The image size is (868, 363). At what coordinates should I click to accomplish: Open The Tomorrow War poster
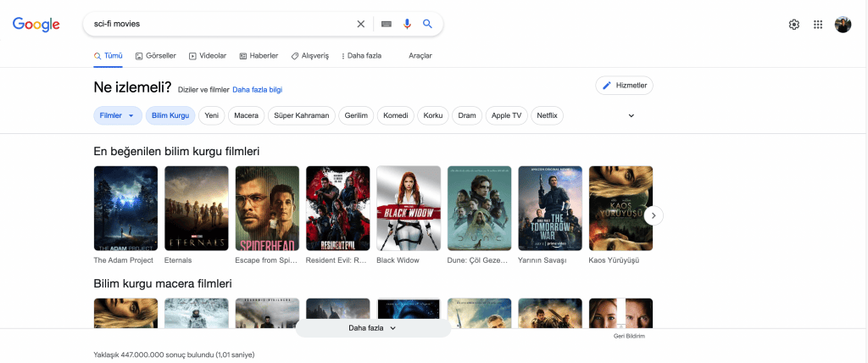[x=550, y=209]
